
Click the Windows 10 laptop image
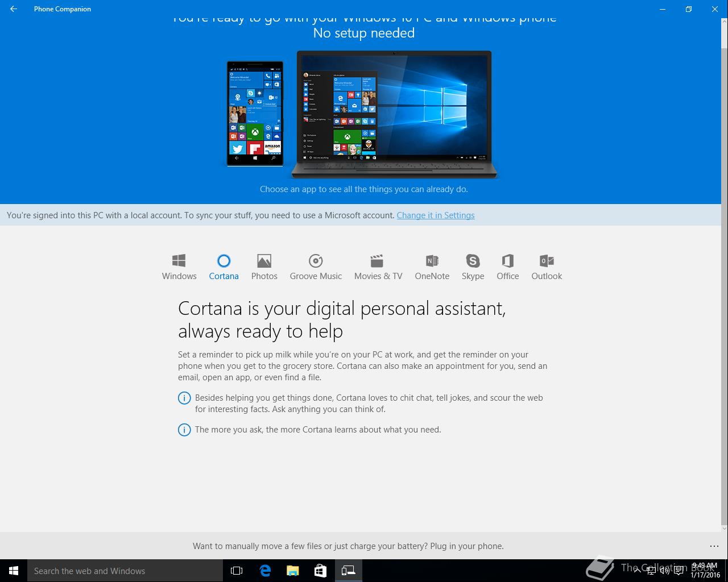point(394,115)
